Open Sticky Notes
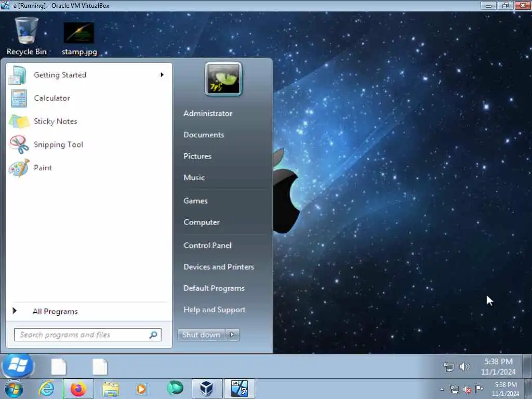Screen dimensions: 532x399 point(89,122)
